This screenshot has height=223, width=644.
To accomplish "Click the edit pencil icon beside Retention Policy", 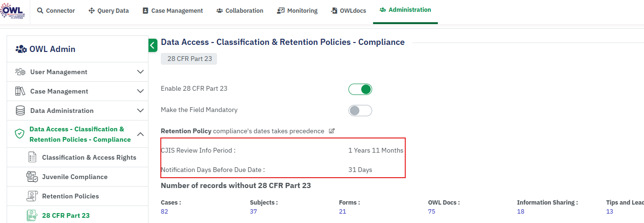I will point(332,131).
